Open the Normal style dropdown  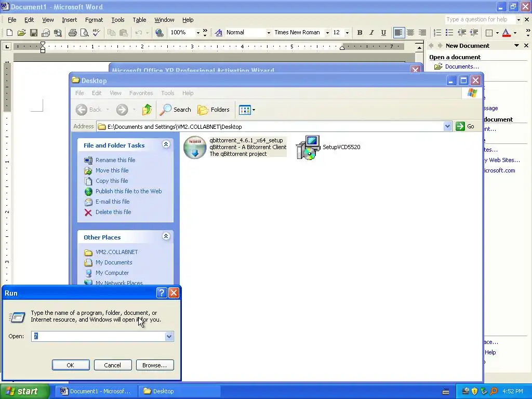click(269, 33)
